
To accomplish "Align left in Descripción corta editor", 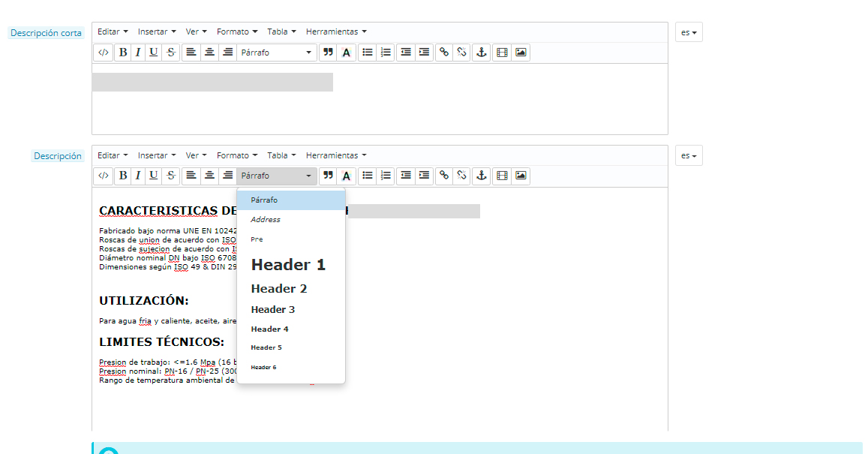I will click(x=191, y=53).
